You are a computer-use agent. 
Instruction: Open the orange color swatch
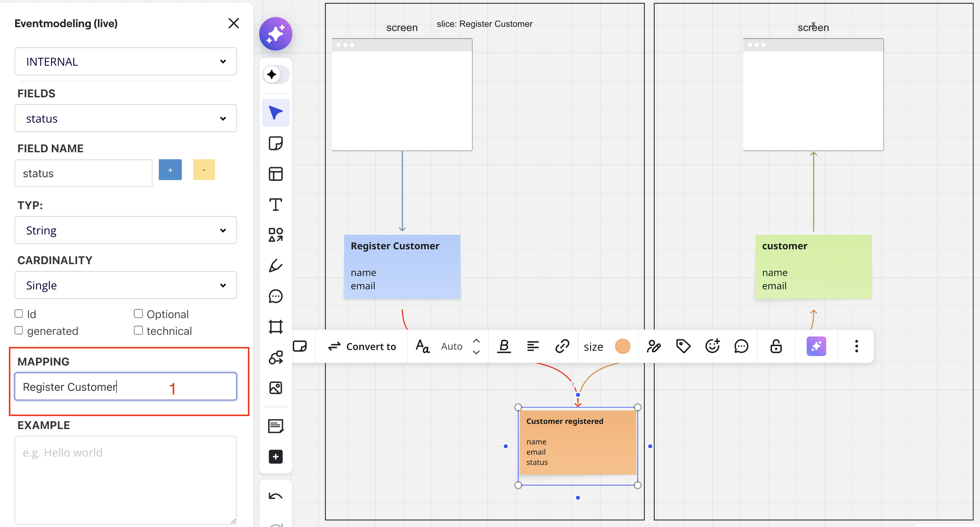point(622,346)
